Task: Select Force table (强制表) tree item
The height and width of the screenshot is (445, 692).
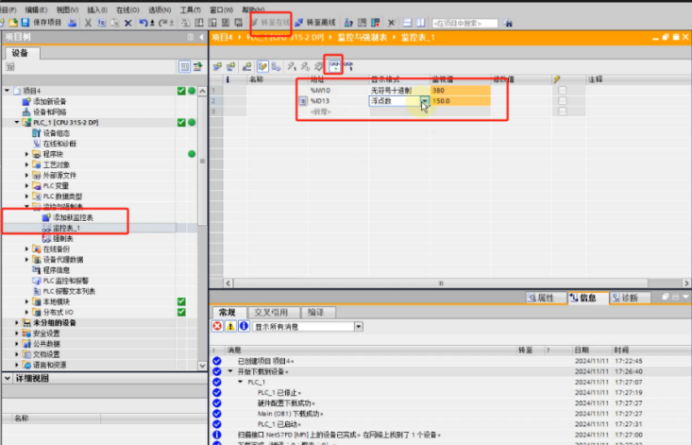Action: tap(58, 238)
